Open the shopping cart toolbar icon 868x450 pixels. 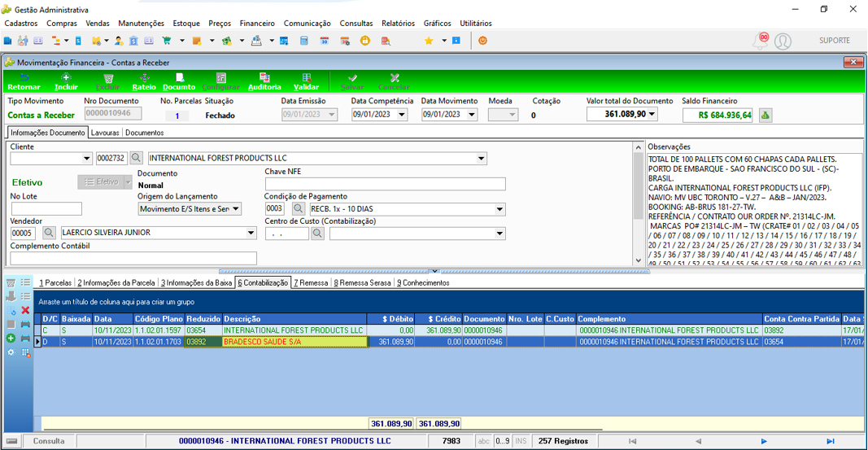click(167, 41)
